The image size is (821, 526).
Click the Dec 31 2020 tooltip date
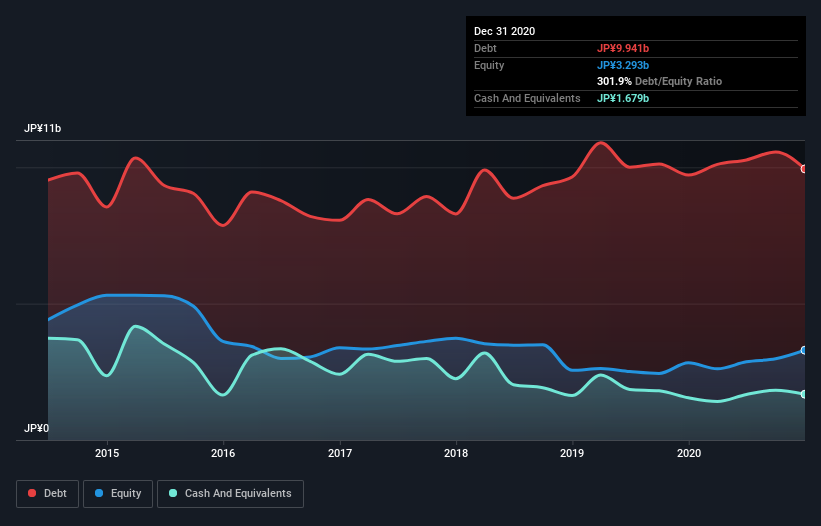[504, 31]
